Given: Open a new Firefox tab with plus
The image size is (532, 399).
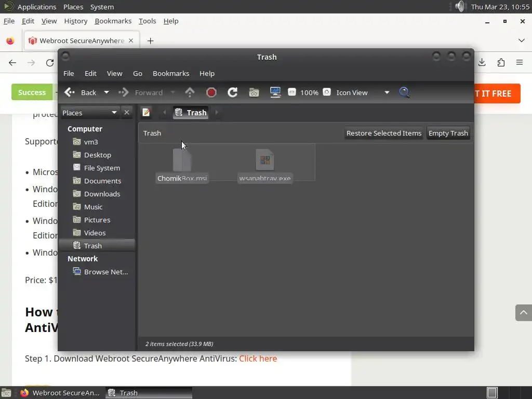Looking at the screenshot, I should tap(150, 41).
